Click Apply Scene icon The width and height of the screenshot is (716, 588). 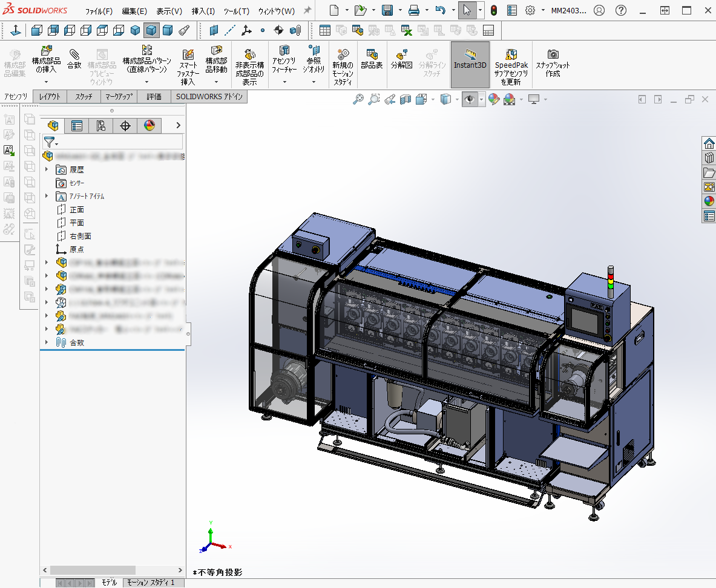pyautogui.click(x=509, y=99)
